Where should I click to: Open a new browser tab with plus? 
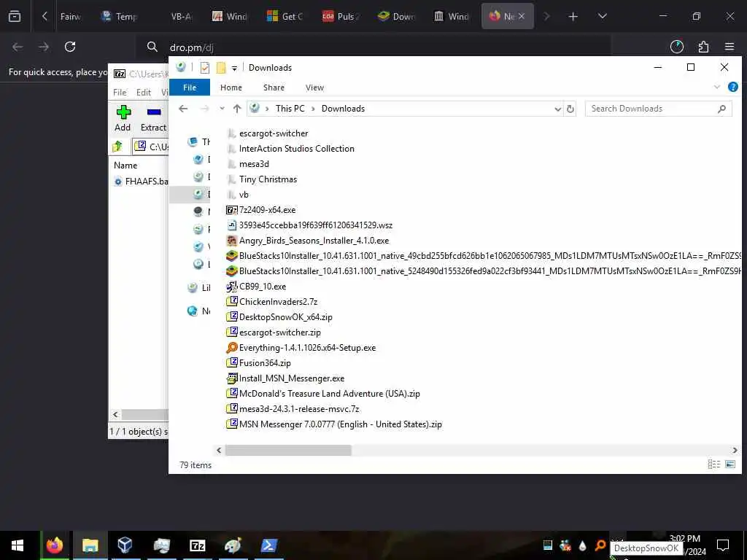point(573,17)
